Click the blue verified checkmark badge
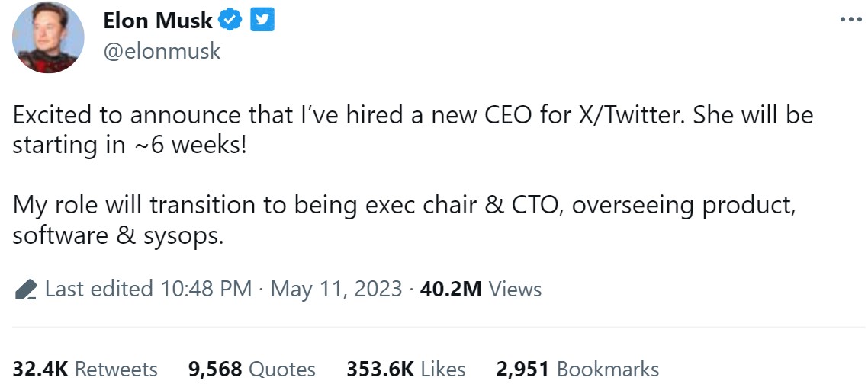 coord(230,21)
